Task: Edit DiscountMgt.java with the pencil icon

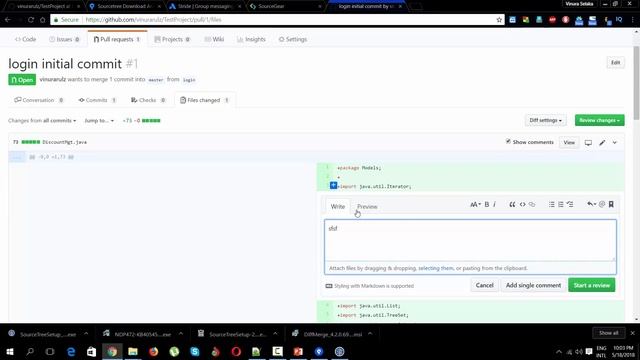Action: 602,142
